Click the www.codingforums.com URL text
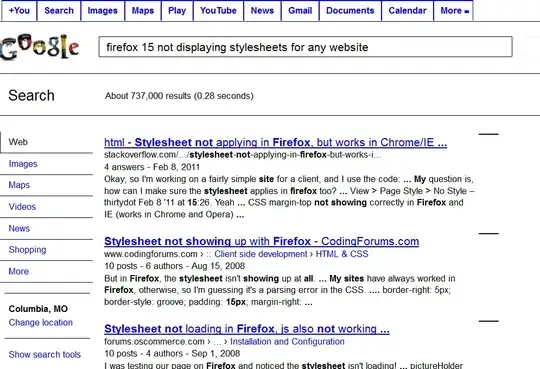540x369 pixels. coord(151,254)
